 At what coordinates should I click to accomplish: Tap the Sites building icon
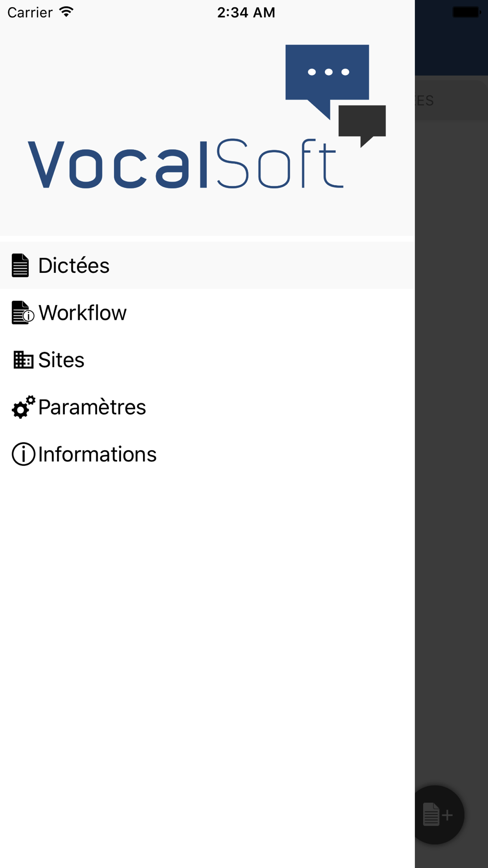23,360
